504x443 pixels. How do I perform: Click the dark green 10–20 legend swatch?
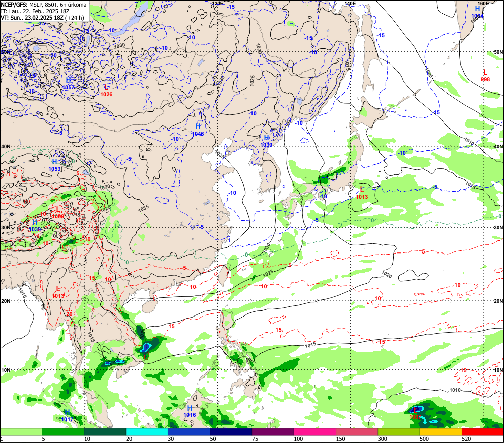[105, 432]
